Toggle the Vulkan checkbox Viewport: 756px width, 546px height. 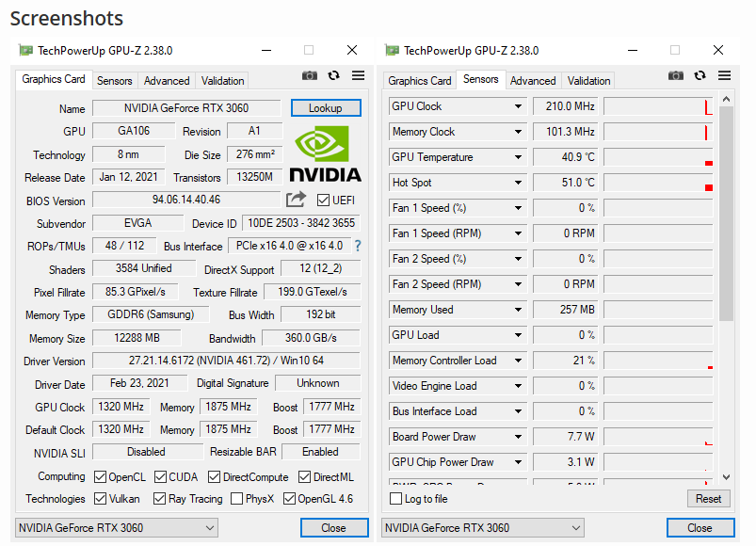click(101, 498)
